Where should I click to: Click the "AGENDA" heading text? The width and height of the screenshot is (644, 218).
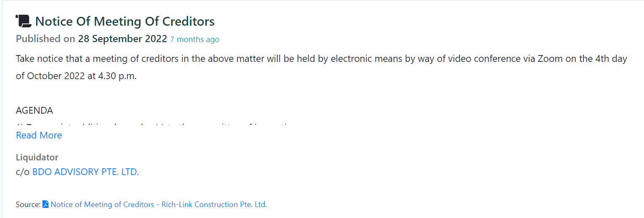35,111
